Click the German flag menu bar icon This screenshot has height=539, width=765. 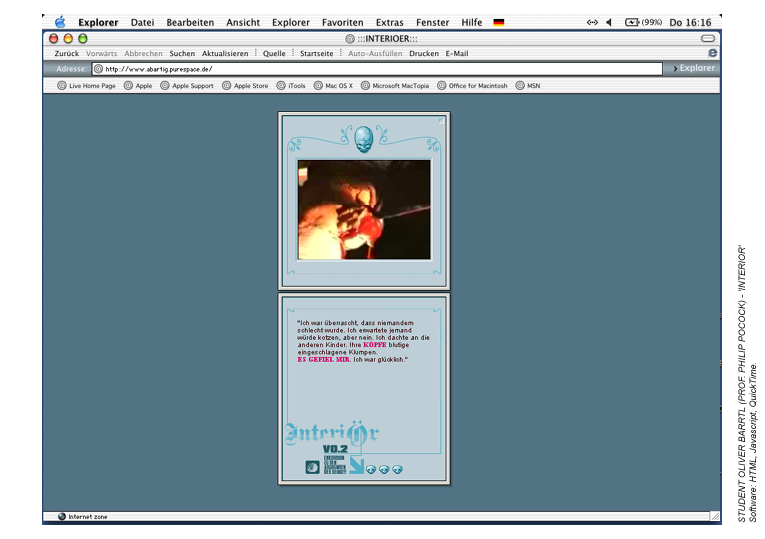pyautogui.click(x=499, y=22)
